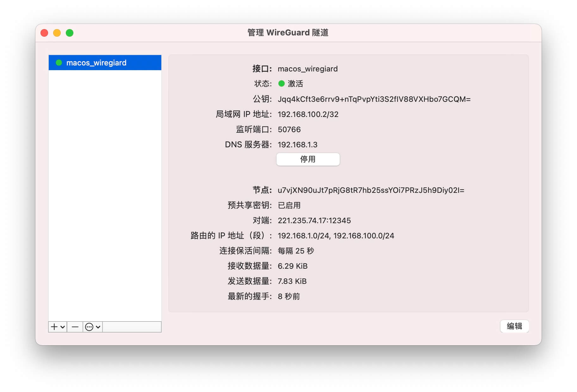Viewport: 577px width, 392px height.
Task: Zoom the window with the green button
Action: (70, 33)
